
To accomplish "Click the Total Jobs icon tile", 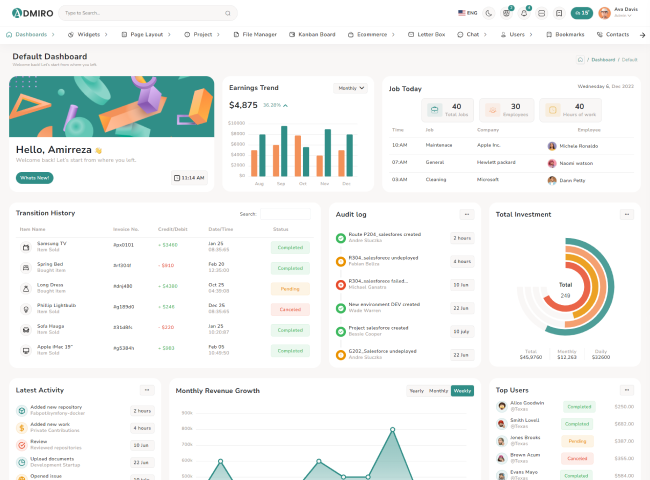I will [x=435, y=110].
